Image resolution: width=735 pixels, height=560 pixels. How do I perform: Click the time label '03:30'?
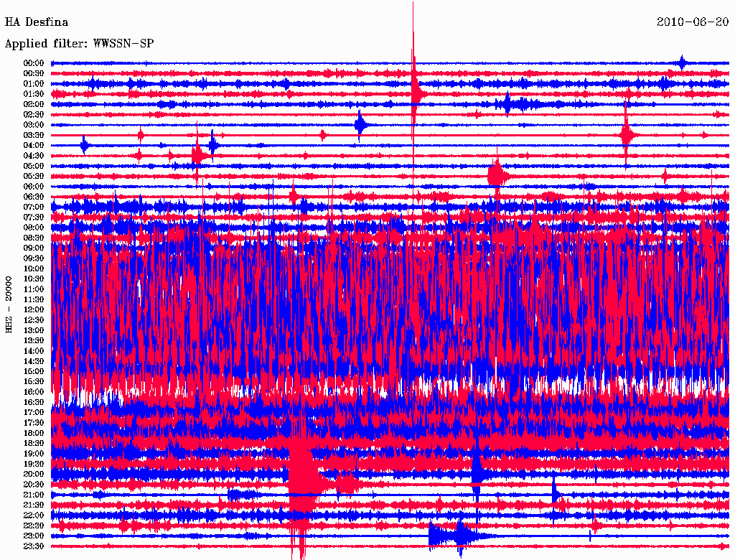[x=34, y=135]
